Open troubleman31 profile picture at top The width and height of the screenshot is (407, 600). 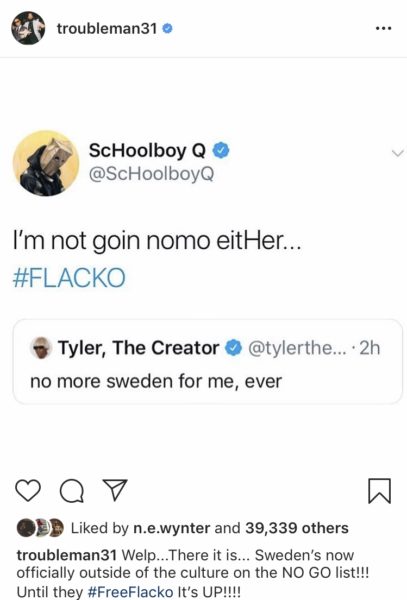(28, 28)
